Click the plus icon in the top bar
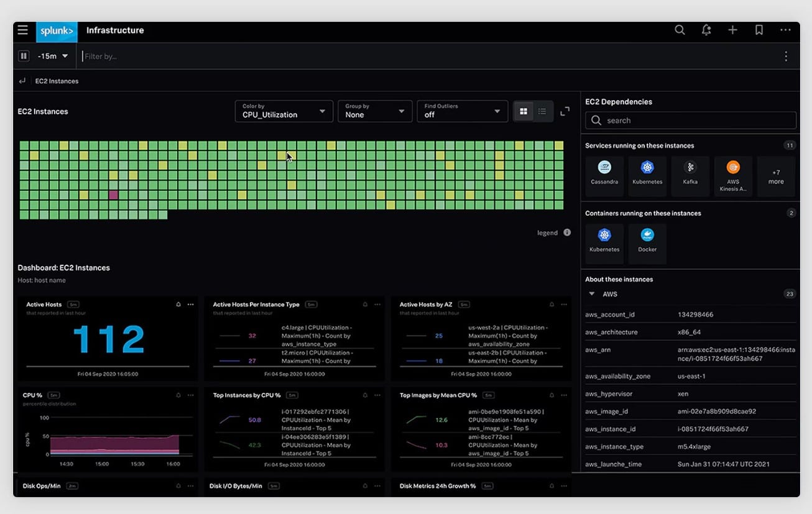This screenshot has width=812, height=514. pyautogui.click(x=732, y=30)
